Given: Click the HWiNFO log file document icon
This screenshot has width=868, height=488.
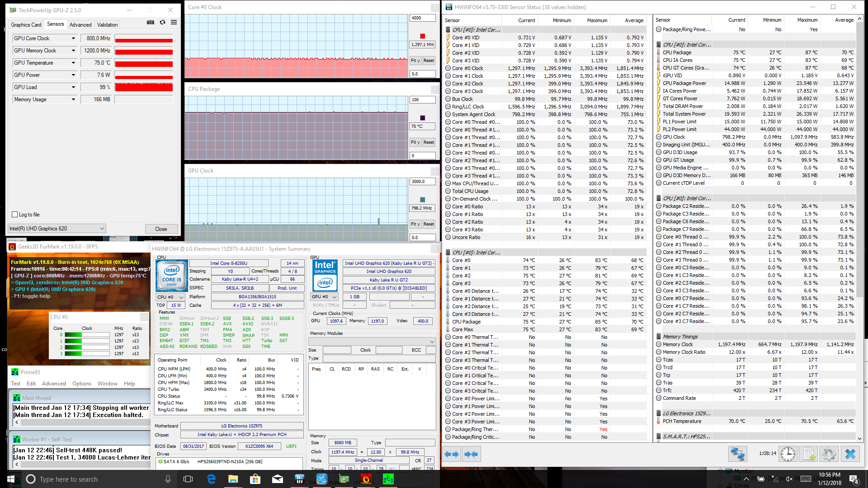Looking at the screenshot, I should 809,454.
